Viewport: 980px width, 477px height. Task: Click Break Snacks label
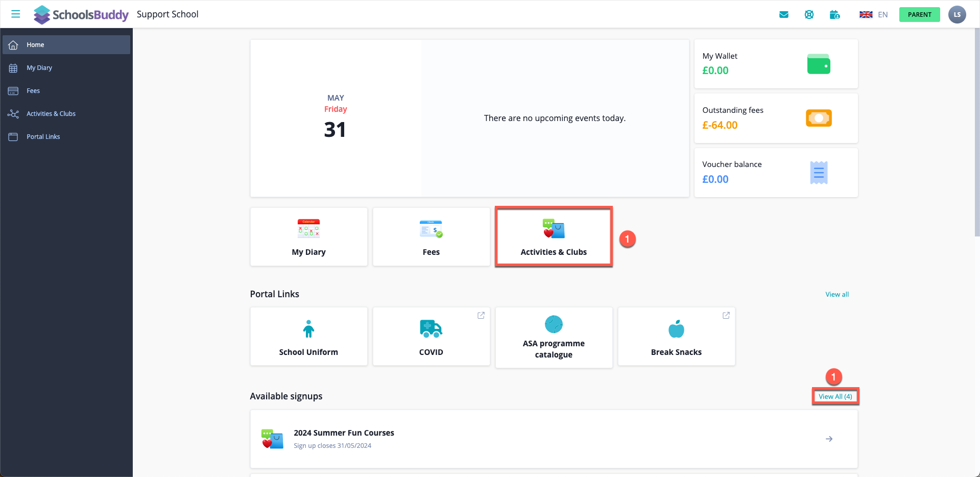pos(676,352)
